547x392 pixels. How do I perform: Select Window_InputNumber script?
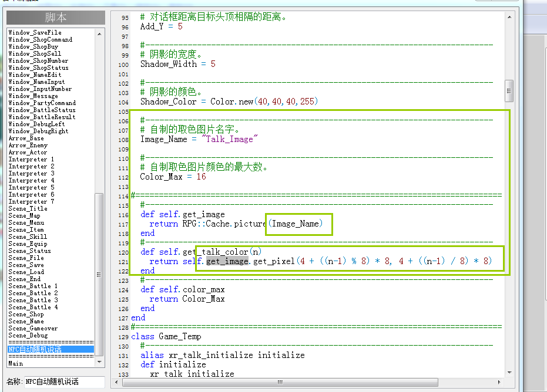coord(40,89)
